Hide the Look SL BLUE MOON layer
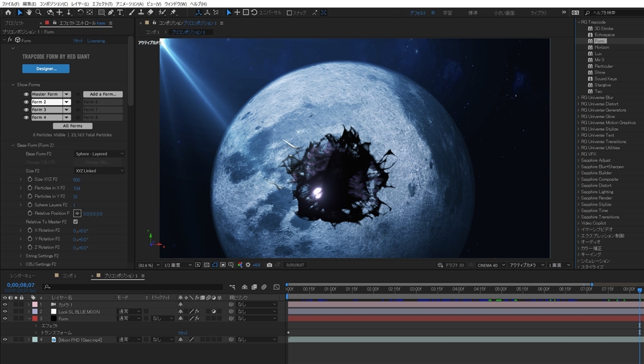Viewport: 644px width, 364px height. pos(5,311)
